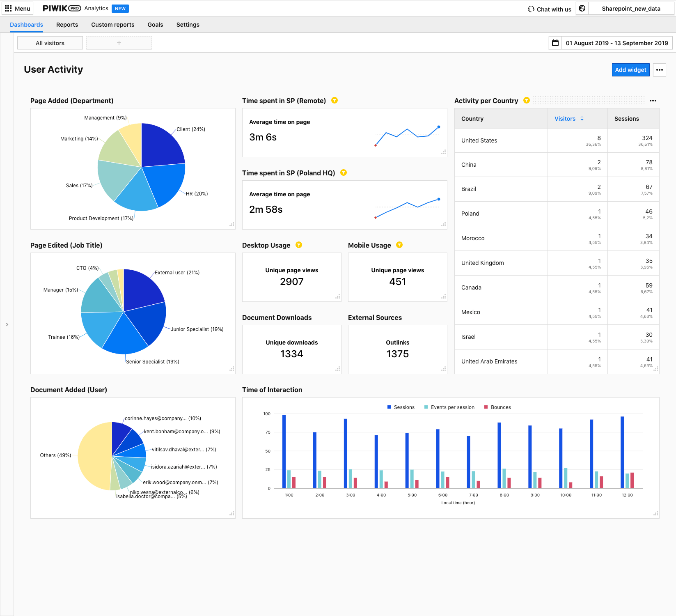Image resolution: width=676 pixels, height=616 pixels.
Task: Open the calendar date icon
Action: click(555, 43)
